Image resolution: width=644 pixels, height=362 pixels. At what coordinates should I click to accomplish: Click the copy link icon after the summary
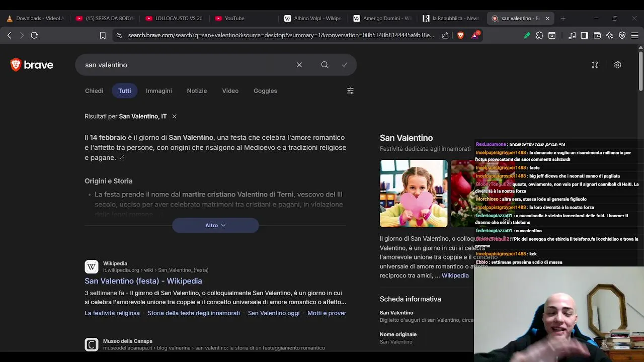click(x=122, y=157)
